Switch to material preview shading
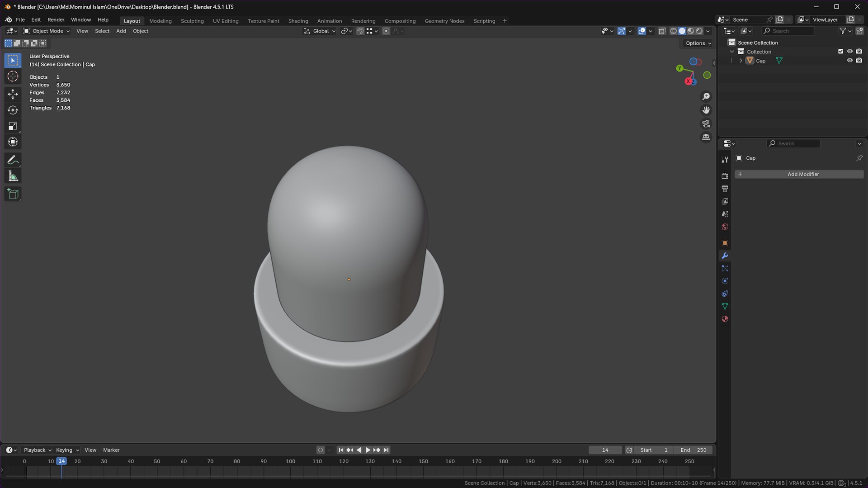 coord(690,31)
